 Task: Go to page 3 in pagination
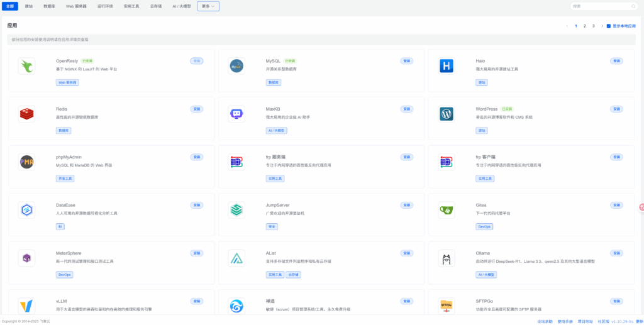[x=593, y=26]
